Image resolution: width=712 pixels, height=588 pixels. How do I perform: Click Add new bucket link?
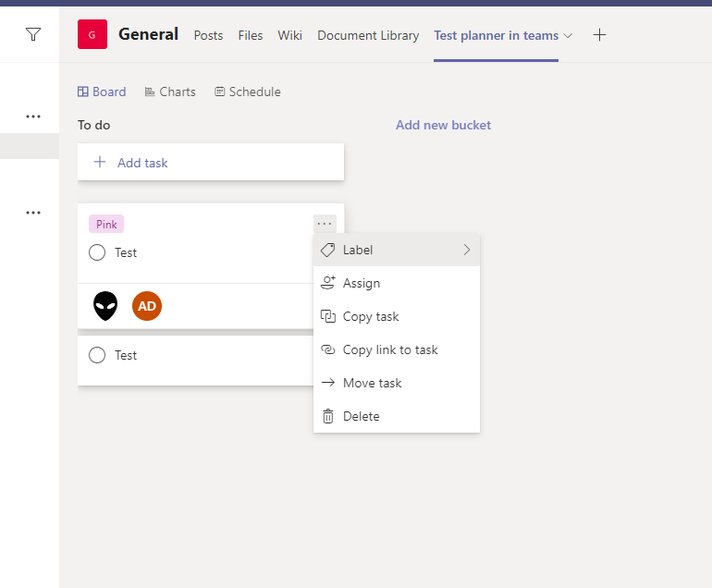coord(443,125)
